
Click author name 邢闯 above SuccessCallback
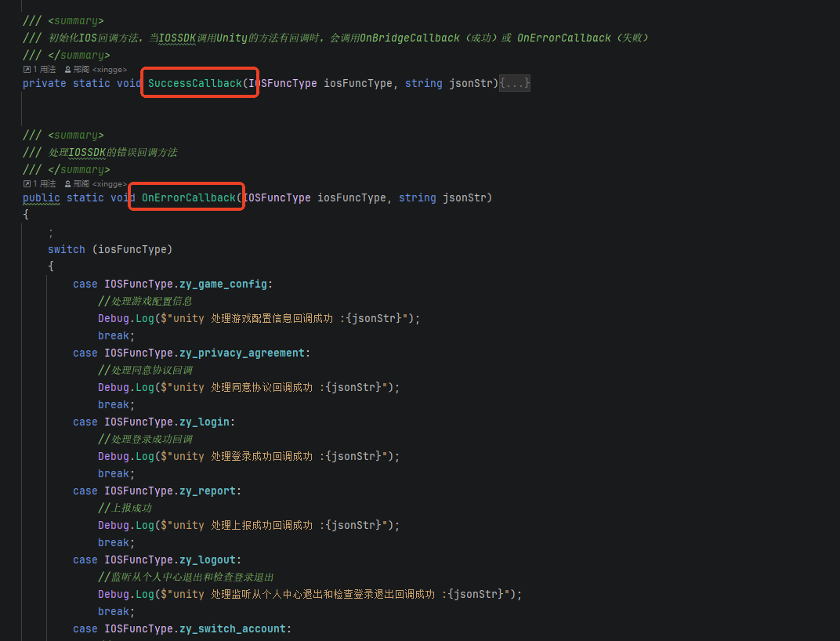click(x=81, y=70)
